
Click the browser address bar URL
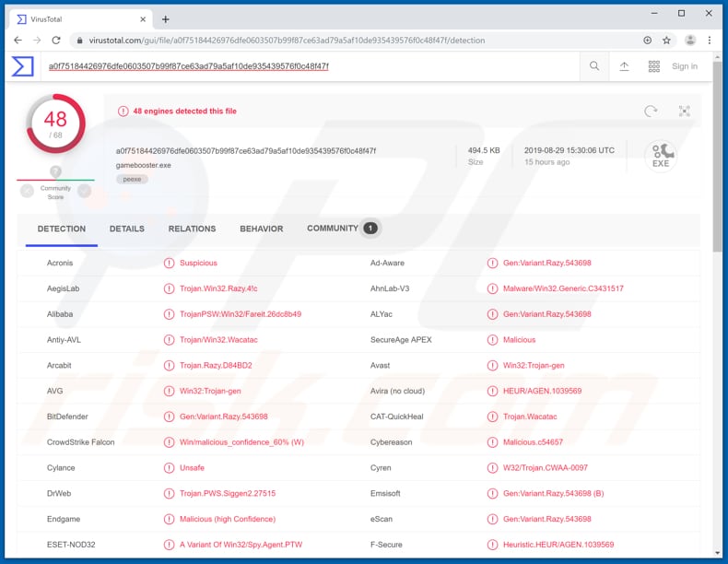pyautogui.click(x=287, y=41)
